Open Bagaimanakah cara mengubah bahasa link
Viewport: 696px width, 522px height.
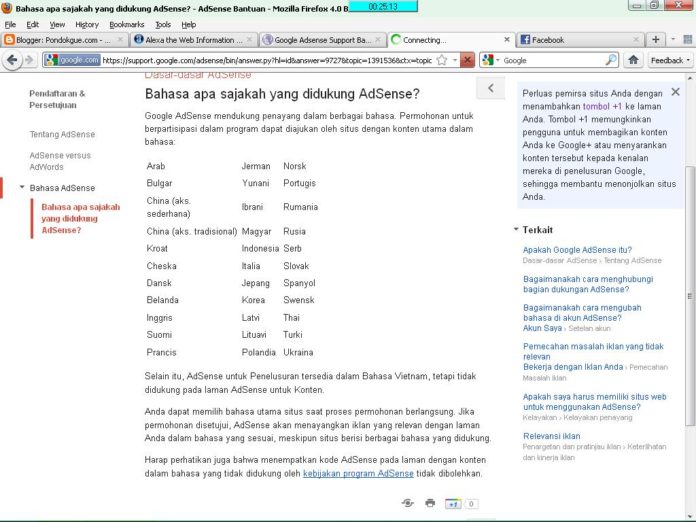(x=582, y=312)
